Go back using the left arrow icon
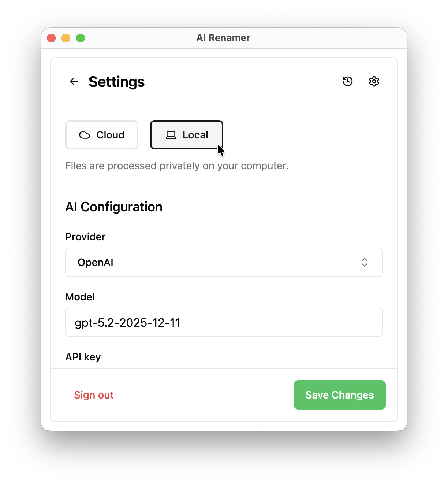This screenshot has width=448, height=485. [x=74, y=81]
